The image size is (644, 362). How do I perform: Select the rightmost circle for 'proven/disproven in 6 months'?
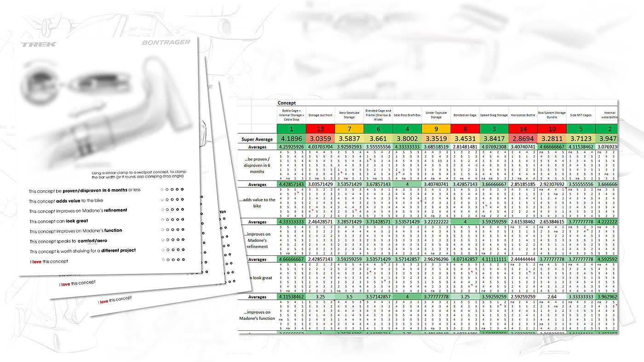click(x=182, y=189)
